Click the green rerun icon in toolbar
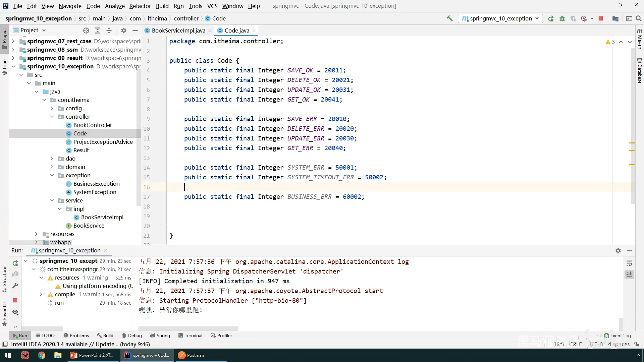Viewport: 644px width, 362px height. tap(551, 19)
